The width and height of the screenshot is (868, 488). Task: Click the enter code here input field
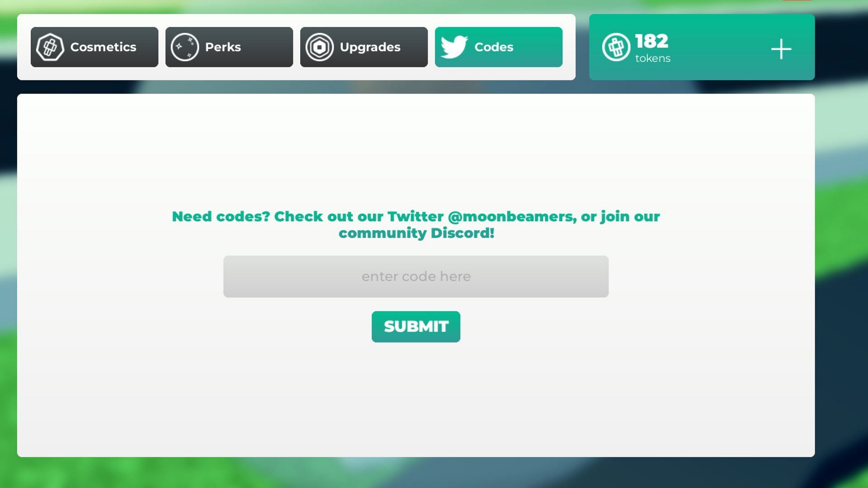click(415, 276)
